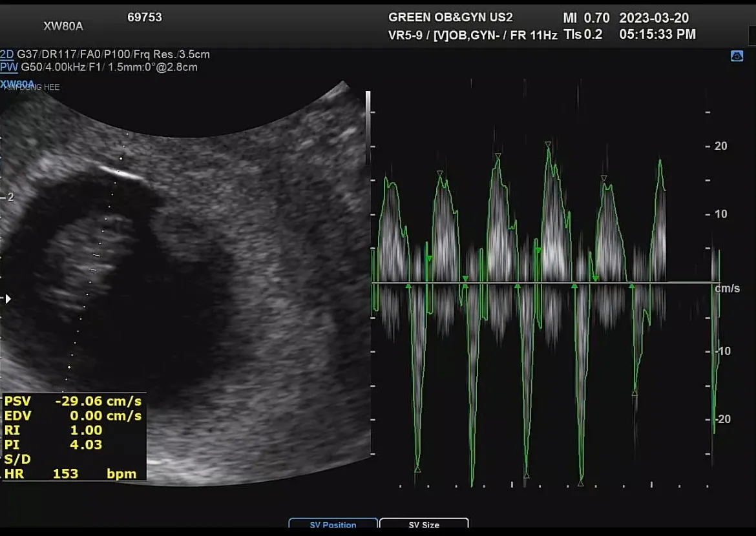Click the PW parameters G50/4.00kHz/F1
The image size is (756, 536).
(x=61, y=67)
